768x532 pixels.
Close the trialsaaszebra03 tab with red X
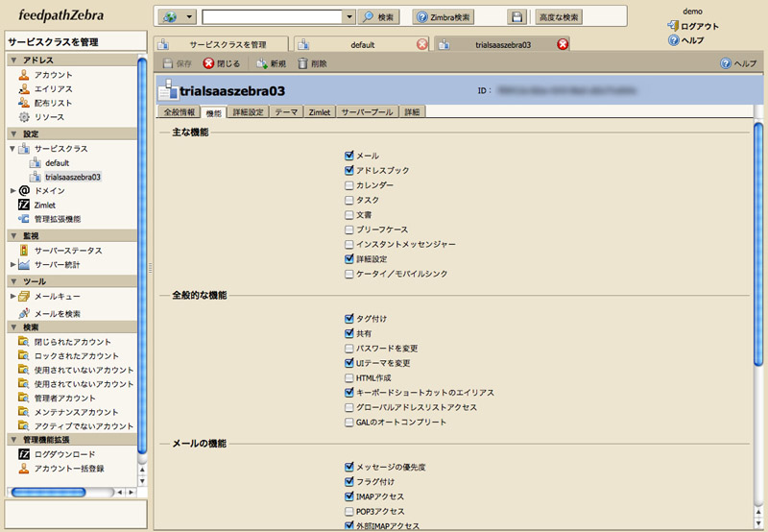pyautogui.click(x=563, y=44)
